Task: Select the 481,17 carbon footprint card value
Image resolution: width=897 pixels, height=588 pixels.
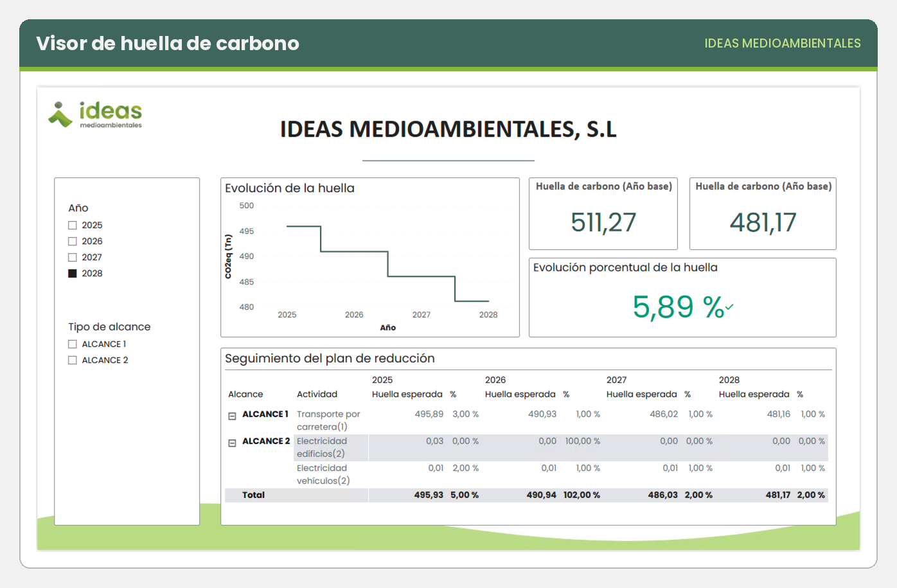Action: (x=763, y=222)
